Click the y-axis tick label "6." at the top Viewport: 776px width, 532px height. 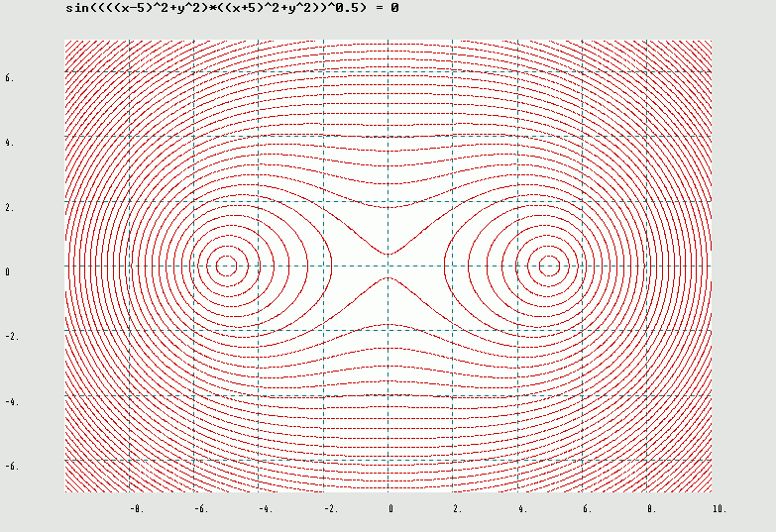pos(9,77)
